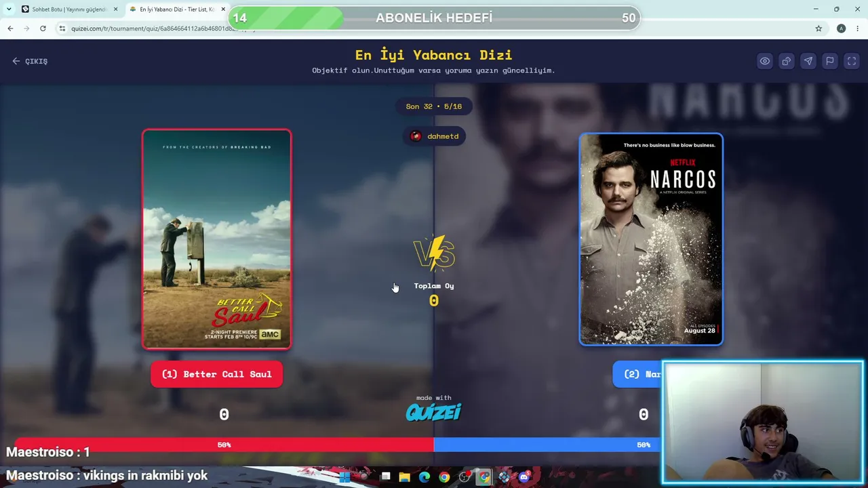Toggle the eye visibility icon in quiz header
The image size is (868, 488).
coord(765,61)
